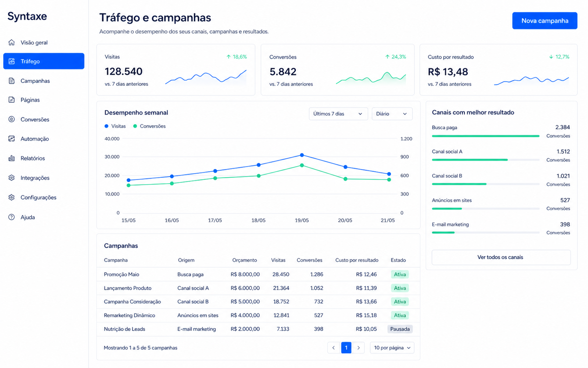This screenshot has height=368, width=588.
Task: Open the Diário interval dropdown
Action: pyautogui.click(x=392, y=114)
